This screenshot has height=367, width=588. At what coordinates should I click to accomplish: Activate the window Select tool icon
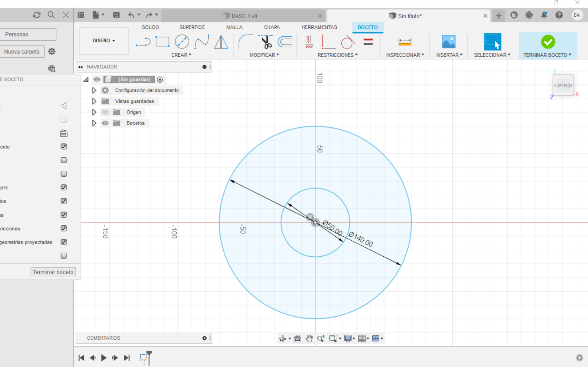click(x=492, y=42)
